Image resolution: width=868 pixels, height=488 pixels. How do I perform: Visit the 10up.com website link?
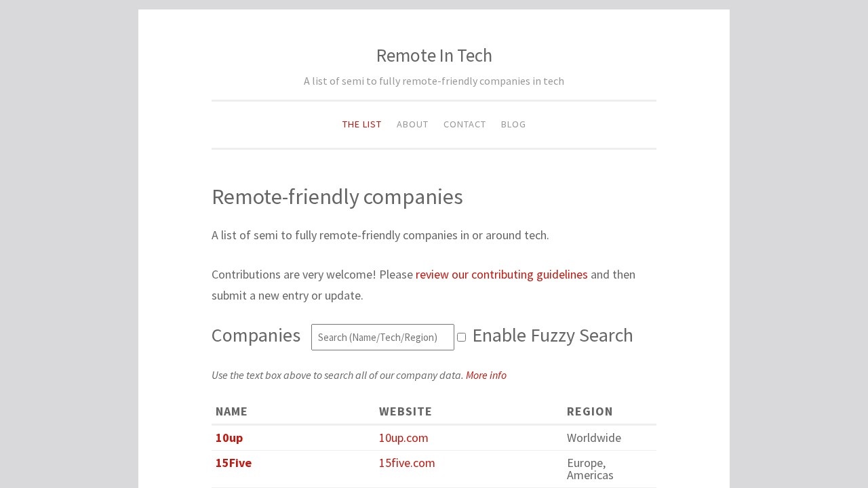[x=403, y=438]
